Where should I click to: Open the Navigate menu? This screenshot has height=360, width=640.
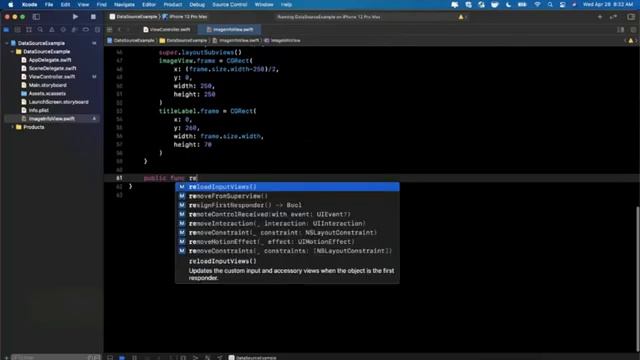[124, 4]
